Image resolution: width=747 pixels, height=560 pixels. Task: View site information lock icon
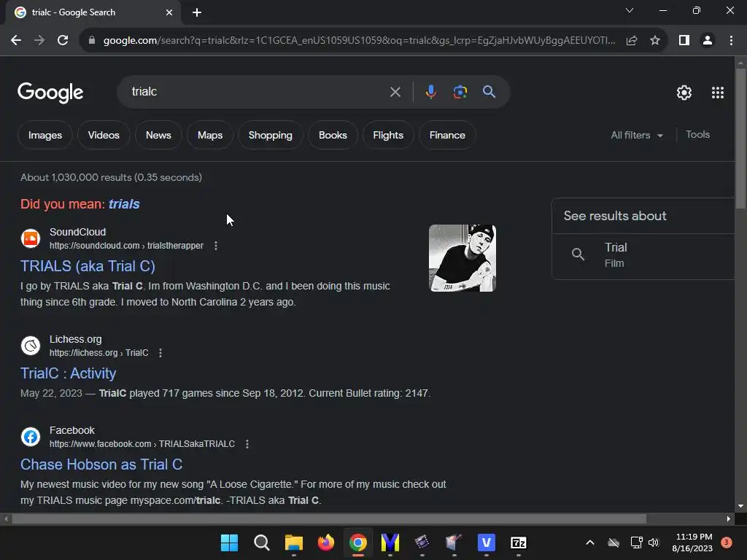click(x=92, y=41)
